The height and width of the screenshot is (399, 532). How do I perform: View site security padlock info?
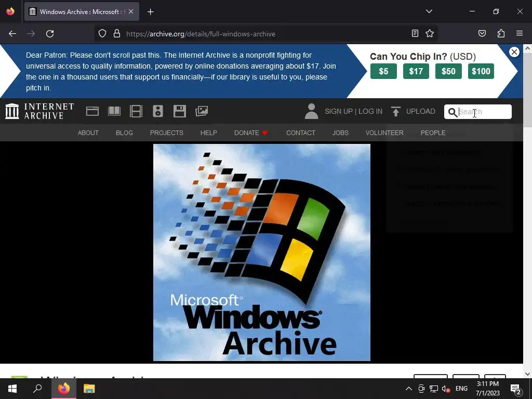(x=117, y=34)
